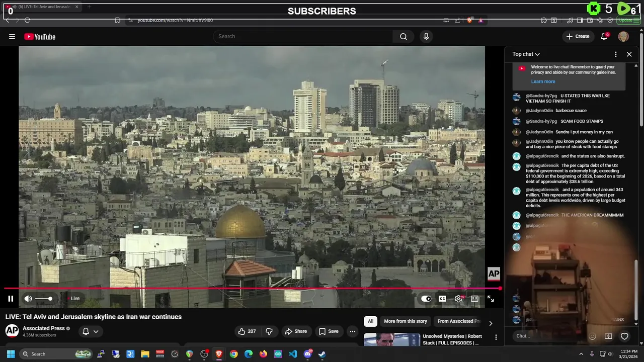Click the Create button
The image size is (644, 362).
pyautogui.click(x=578, y=36)
